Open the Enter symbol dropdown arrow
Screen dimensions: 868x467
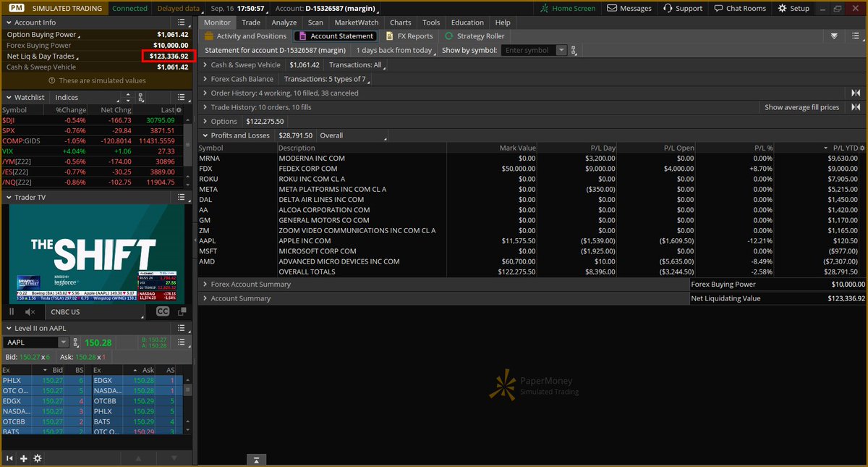562,50
